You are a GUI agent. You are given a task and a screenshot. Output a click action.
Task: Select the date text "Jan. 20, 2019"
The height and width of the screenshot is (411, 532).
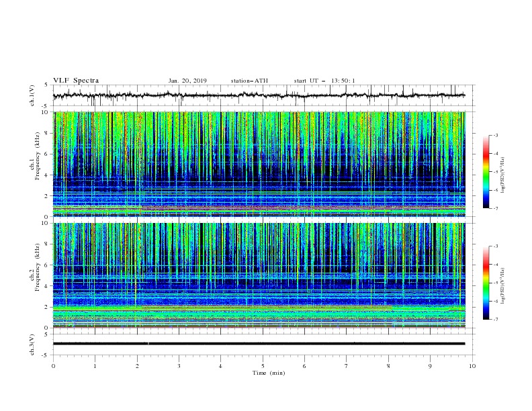(x=187, y=81)
